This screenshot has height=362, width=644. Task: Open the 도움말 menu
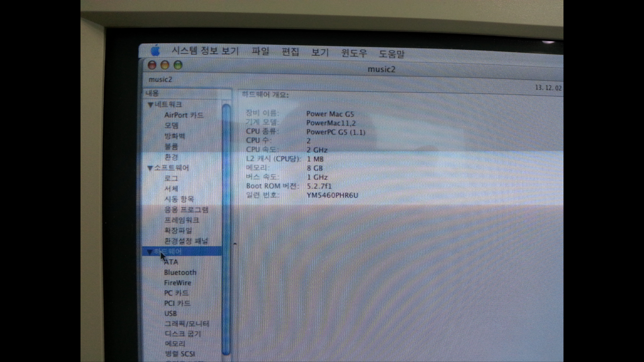(391, 53)
